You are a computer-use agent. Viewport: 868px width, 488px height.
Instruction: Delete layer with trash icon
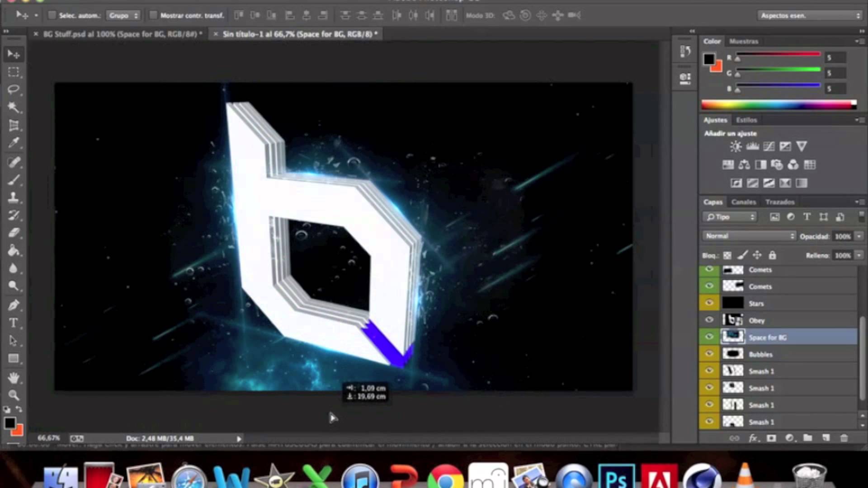[844, 438]
